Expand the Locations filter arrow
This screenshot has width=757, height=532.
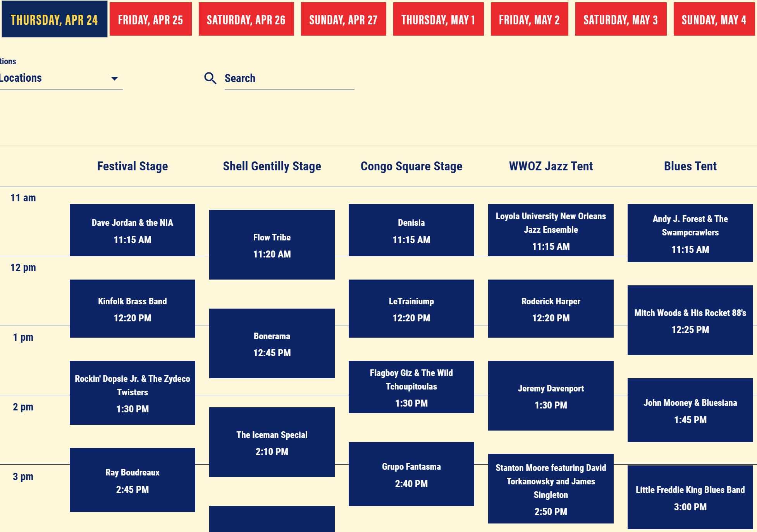click(x=115, y=79)
